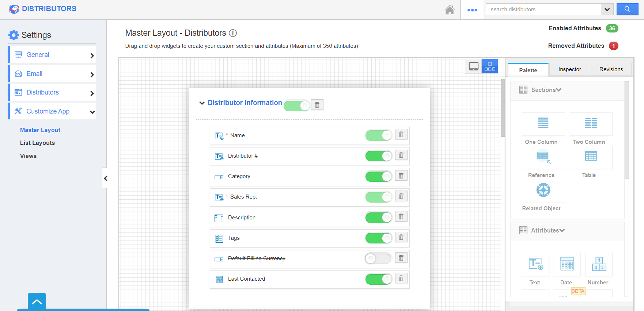Viewport: 644px width, 311px height.
Task: Open the three-dots more menu
Action: point(472,10)
